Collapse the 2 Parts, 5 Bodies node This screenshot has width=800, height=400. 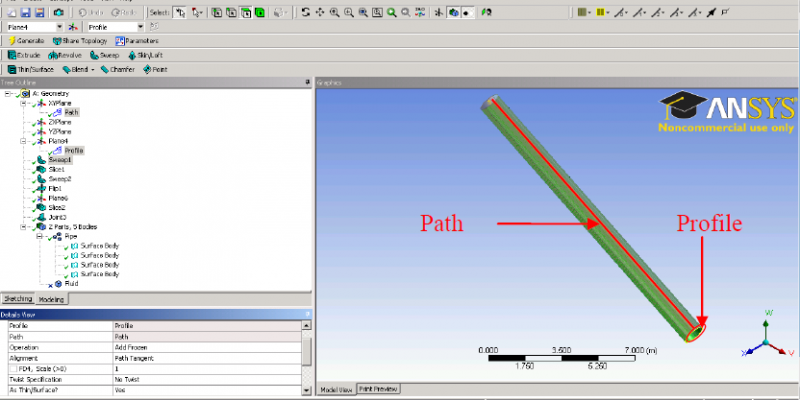tap(23, 227)
